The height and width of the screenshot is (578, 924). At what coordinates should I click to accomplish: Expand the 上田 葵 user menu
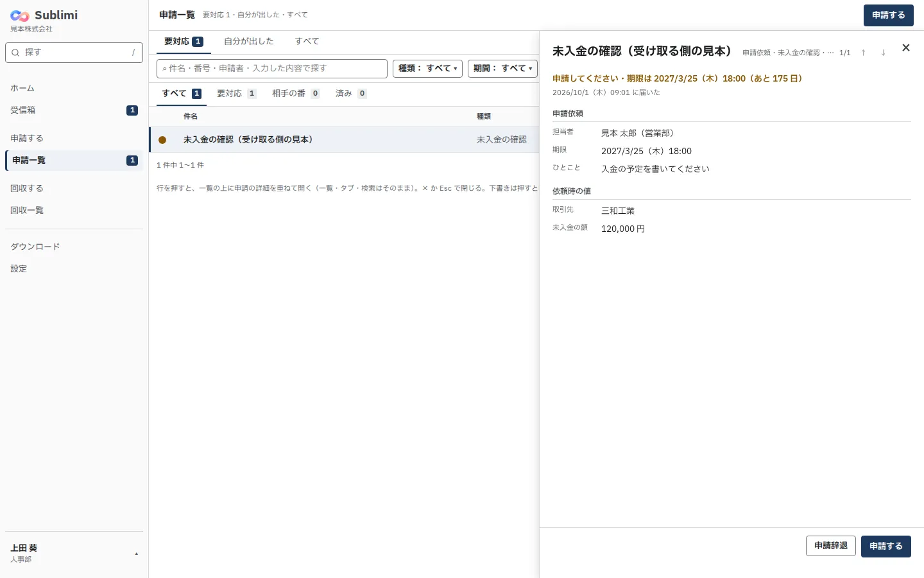pyautogui.click(x=74, y=553)
